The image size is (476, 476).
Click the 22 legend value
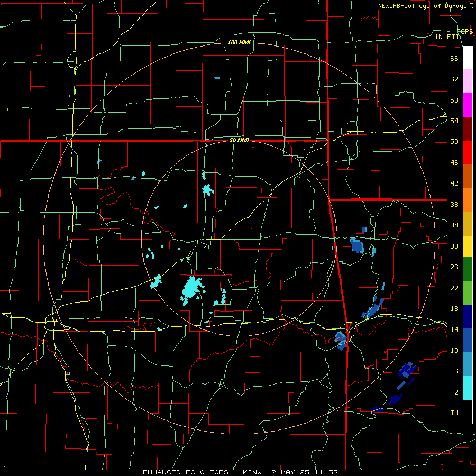(454, 288)
